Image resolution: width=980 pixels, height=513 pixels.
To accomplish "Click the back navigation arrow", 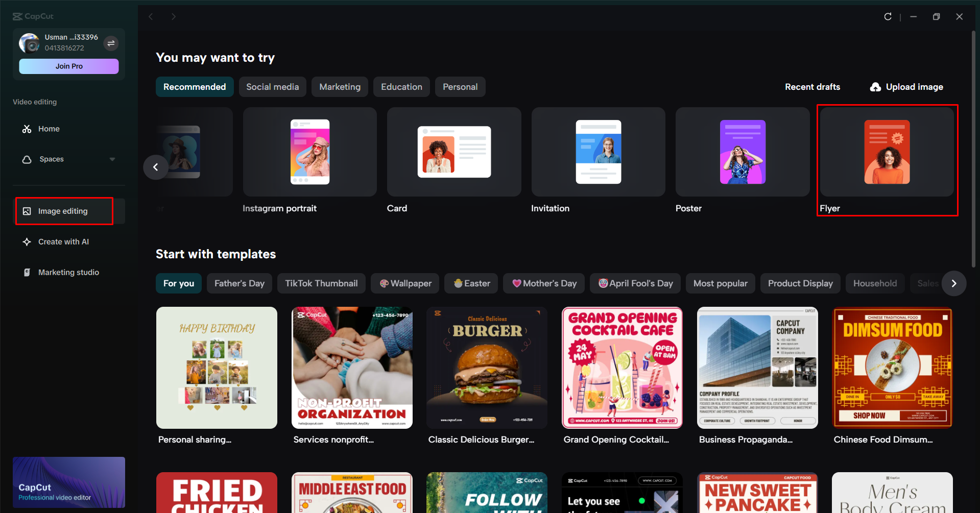I will click(x=151, y=16).
